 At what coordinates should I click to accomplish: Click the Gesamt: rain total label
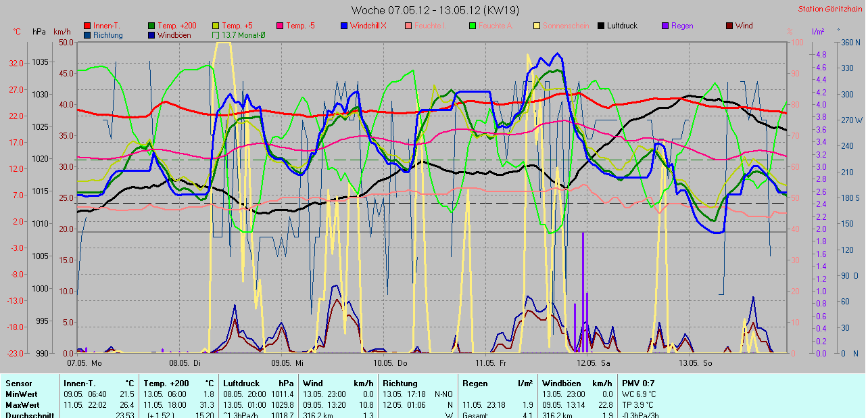coord(475,415)
